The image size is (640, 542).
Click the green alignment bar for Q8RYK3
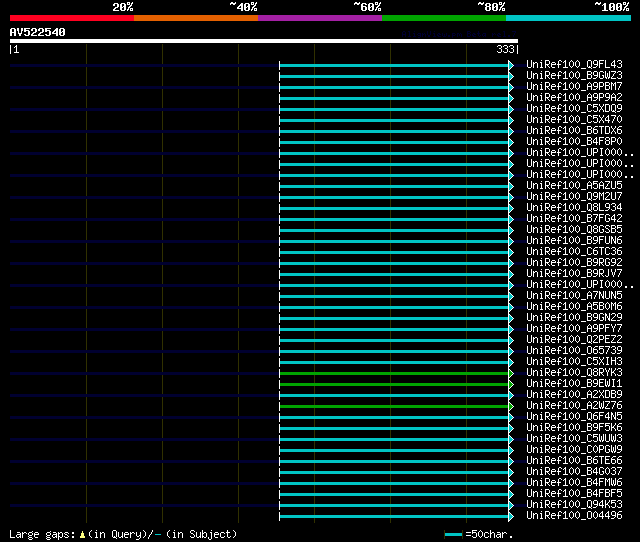pyautogui.click(x=394, y=373)
